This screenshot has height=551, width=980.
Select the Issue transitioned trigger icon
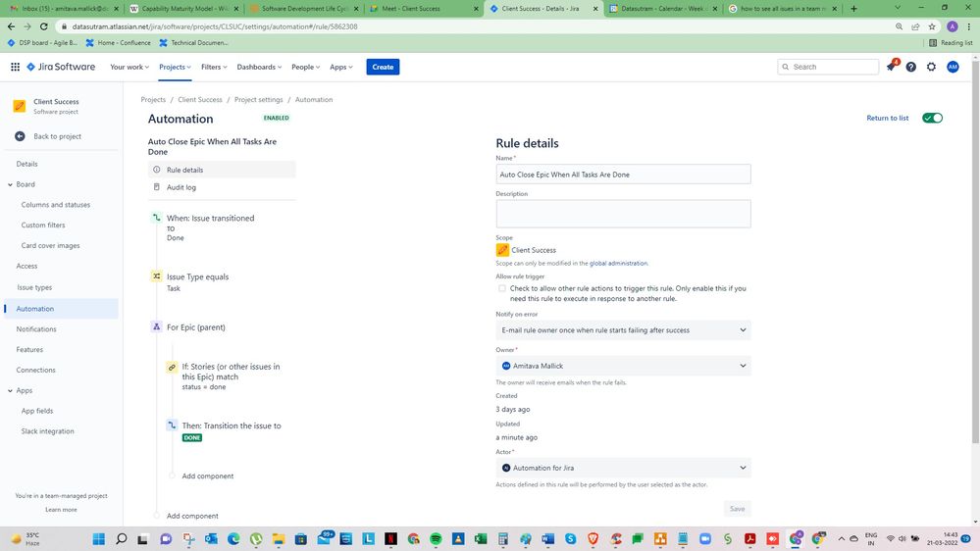coord(156,218)
